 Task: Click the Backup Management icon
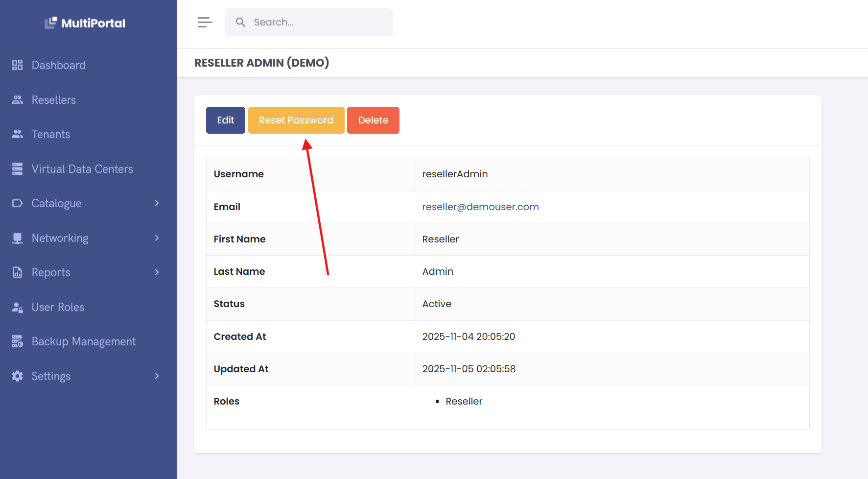coord(18,341)
